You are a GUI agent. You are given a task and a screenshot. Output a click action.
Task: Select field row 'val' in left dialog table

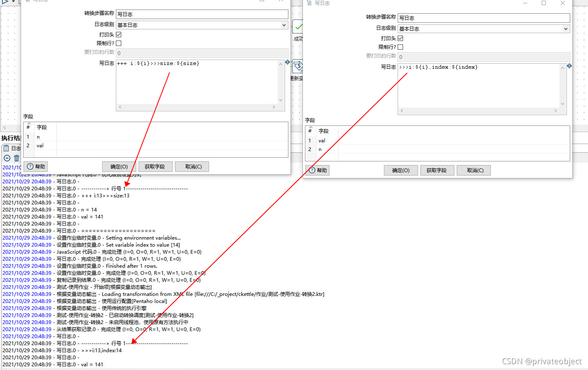(156, 146)
